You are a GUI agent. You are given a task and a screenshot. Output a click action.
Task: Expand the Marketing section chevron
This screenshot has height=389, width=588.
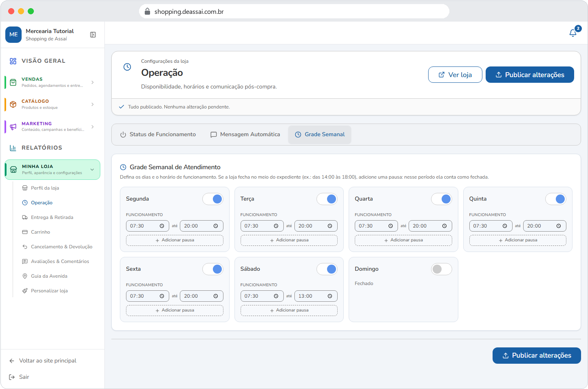point(93,127)
